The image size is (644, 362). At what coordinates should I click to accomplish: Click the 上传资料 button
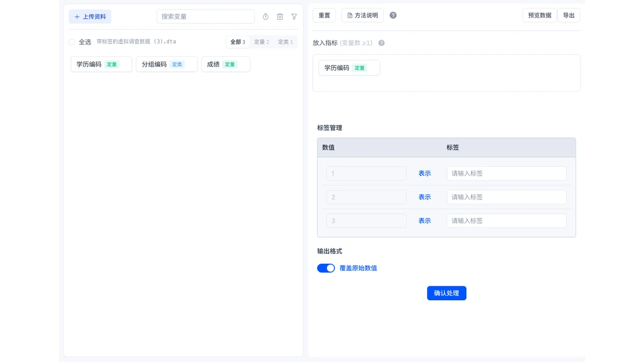coord(90,17)
